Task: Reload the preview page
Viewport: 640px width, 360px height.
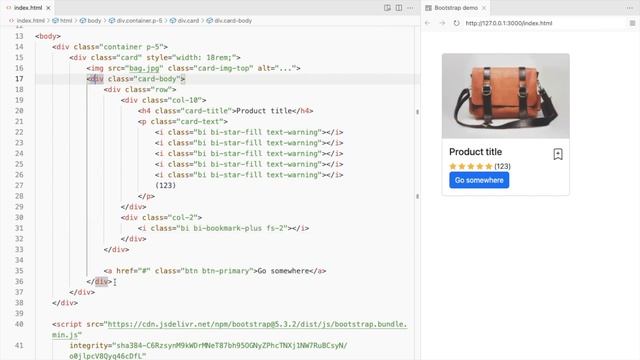Action: coord(456,23)
